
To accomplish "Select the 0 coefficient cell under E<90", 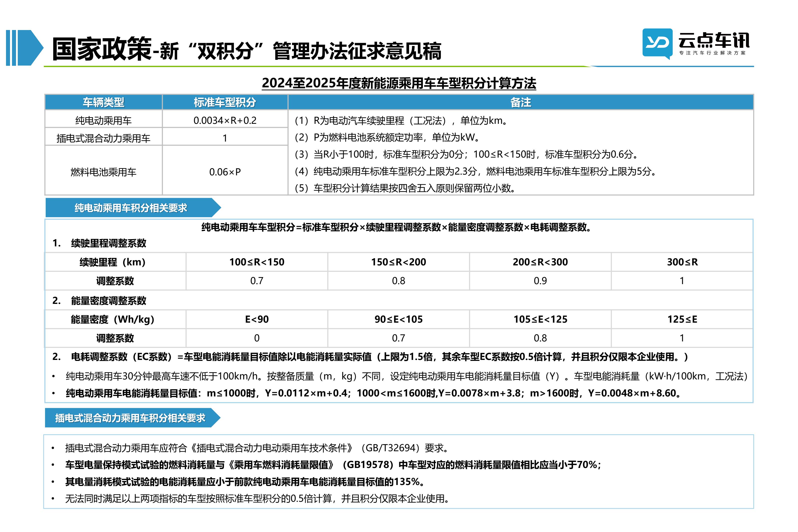I will pyautogui.click(x=257, y=338).
